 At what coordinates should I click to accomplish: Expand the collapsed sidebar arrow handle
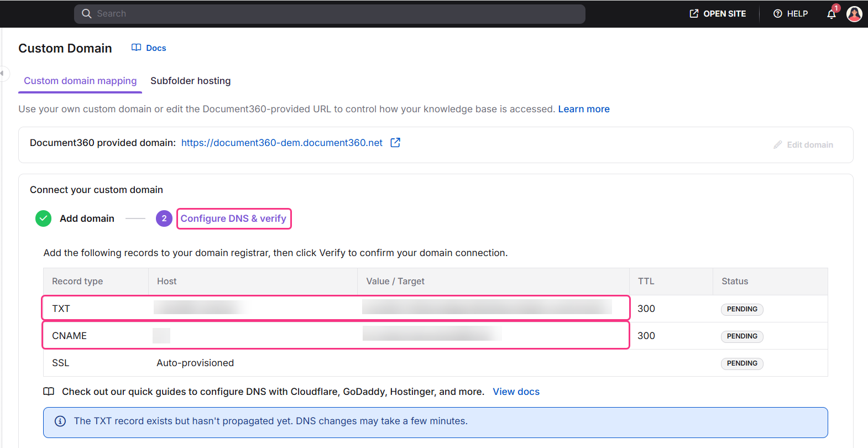coord(2,73)
